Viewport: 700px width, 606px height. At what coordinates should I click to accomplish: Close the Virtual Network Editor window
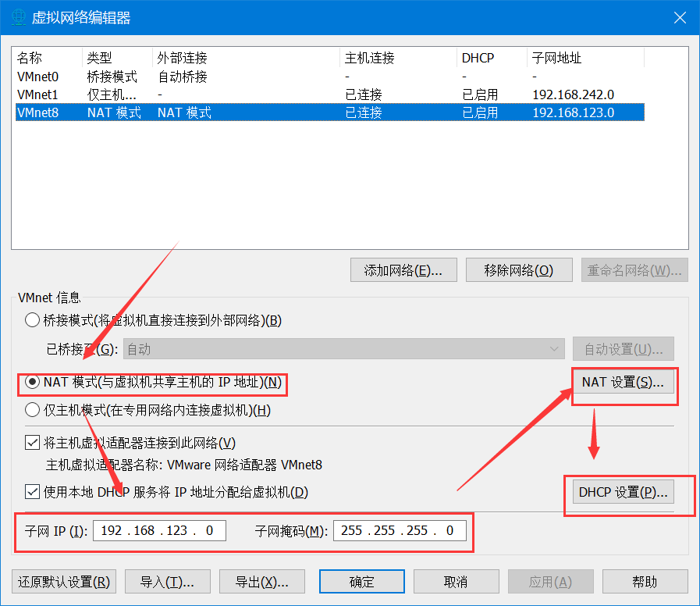pyautogui.click(x=680, y=17)
